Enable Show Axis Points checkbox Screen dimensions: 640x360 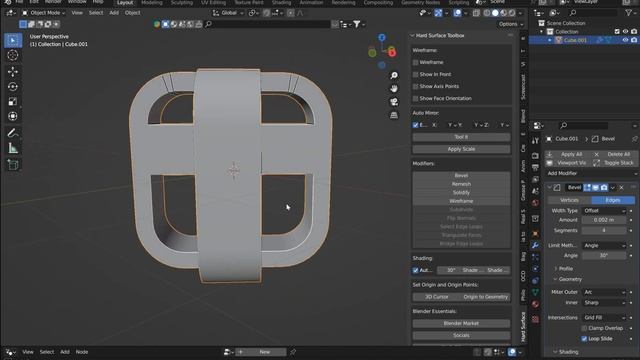pyautogui.click(x=416, y=87)
